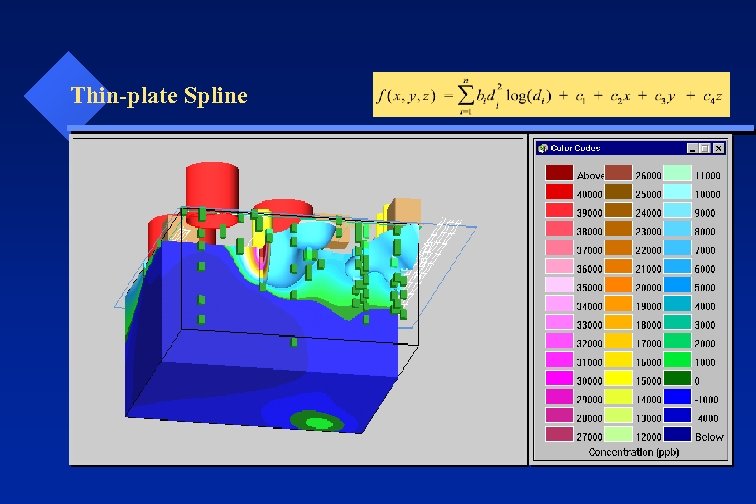The image size is (756, 504).
Task: Minimize the Color Codes window
Action: click(692, 149)
